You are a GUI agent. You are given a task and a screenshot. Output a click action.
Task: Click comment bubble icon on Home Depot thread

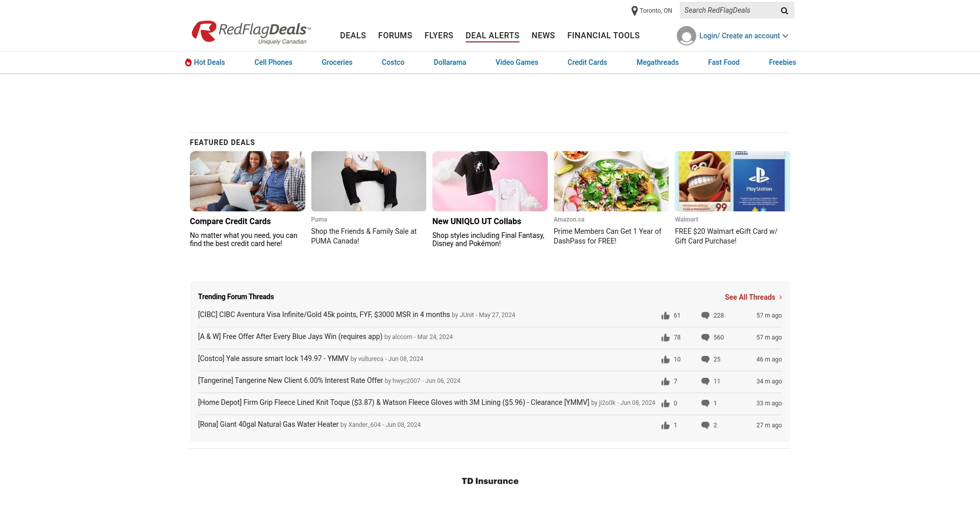point(705,403)
